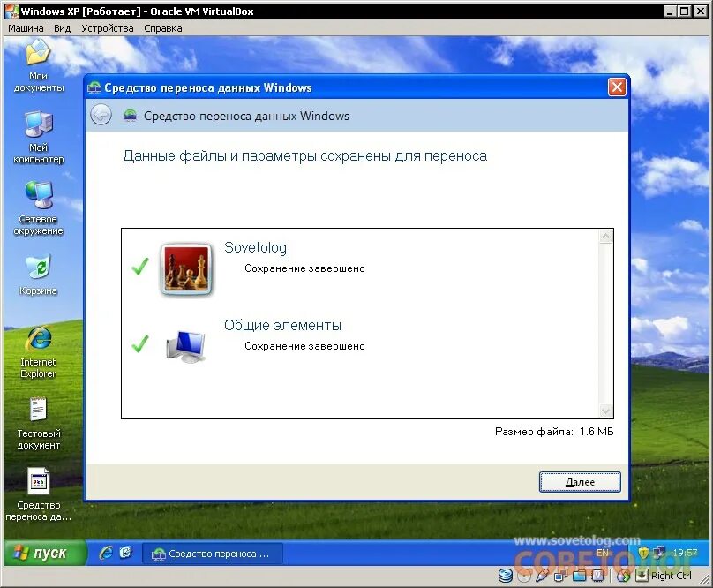Click the Размер файла: 1.6 МБ label
The height and width of the screenshot is (588, 713).
[554, 432]
